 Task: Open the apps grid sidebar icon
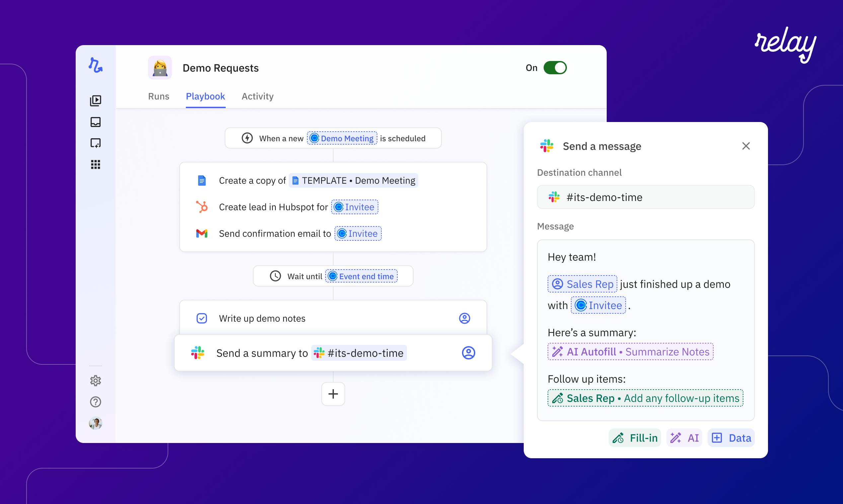tap(96, 164)
